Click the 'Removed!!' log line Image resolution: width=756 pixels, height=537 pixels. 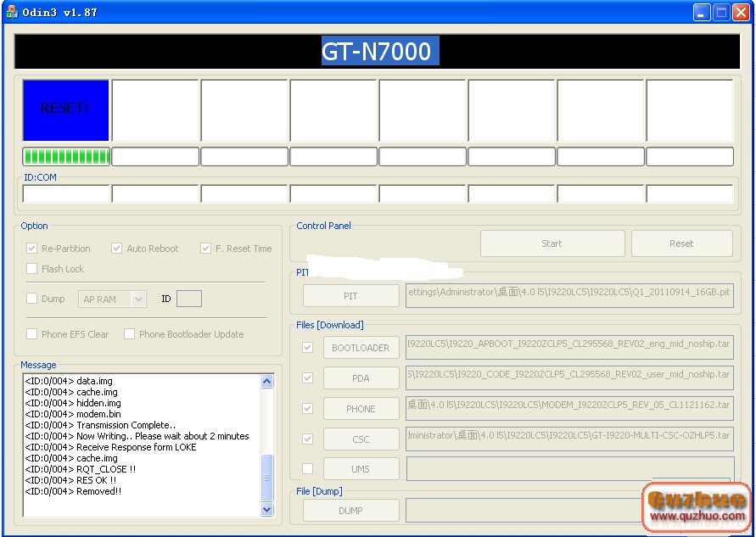coord(73,491)
